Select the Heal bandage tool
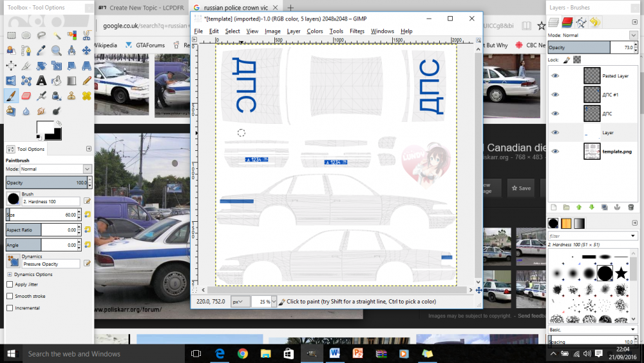Image resolution: width=644 pixels, height=363 pixels. (x=86, y=96)
